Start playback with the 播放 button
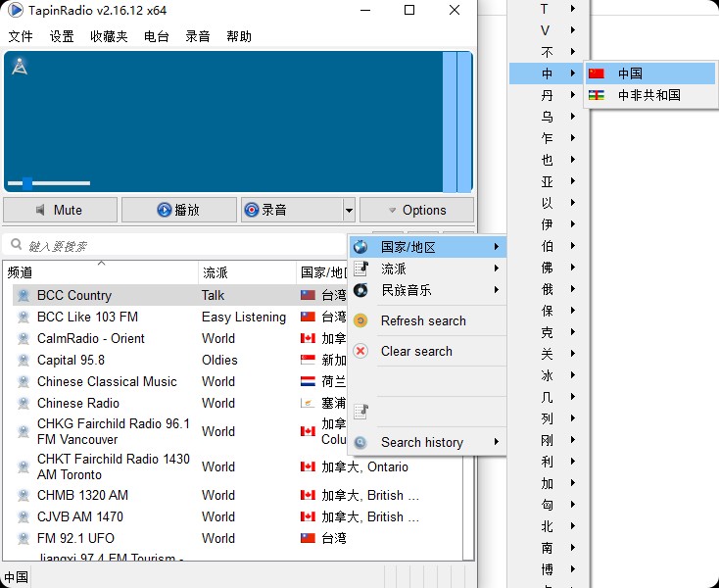 coord(179,210)
